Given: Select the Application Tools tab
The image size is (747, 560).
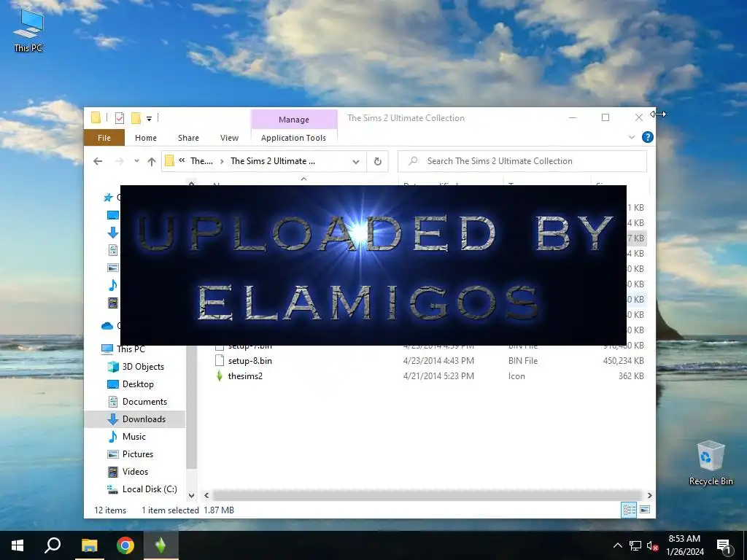Looking at the screenshot, I should click(293, 138).
